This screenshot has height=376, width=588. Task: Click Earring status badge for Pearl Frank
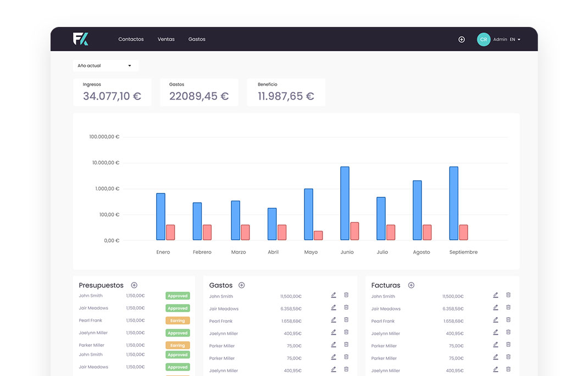click(x=177, y=320)
